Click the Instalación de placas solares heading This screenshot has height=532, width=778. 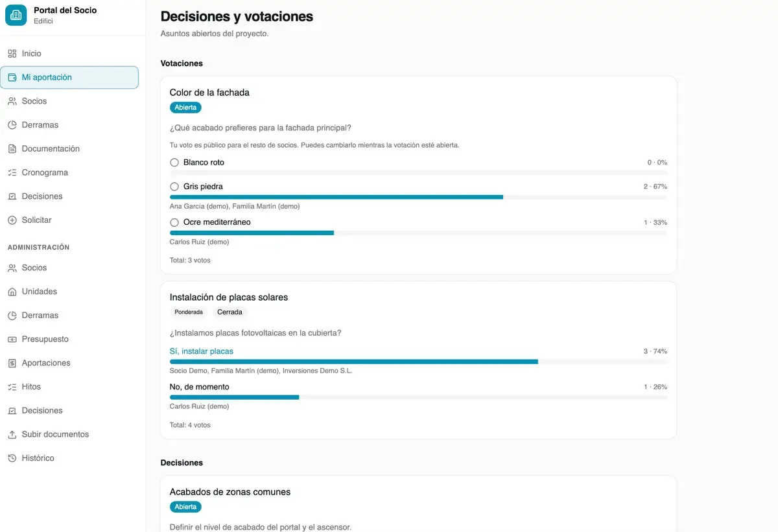[229, 297]
